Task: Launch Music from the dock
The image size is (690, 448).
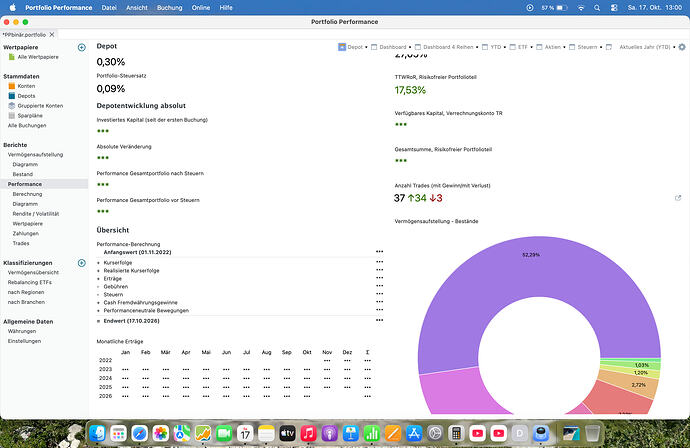Action: tap(308, 433)
